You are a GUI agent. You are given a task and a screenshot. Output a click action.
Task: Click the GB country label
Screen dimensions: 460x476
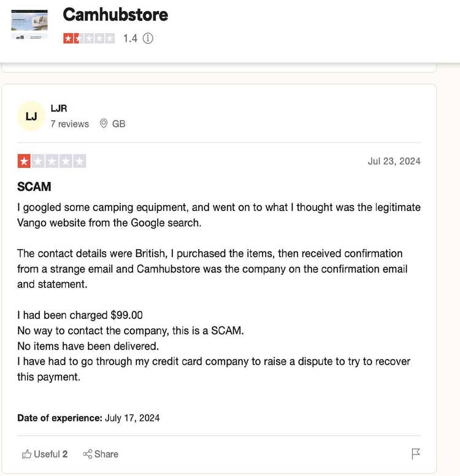pos(118,124)
